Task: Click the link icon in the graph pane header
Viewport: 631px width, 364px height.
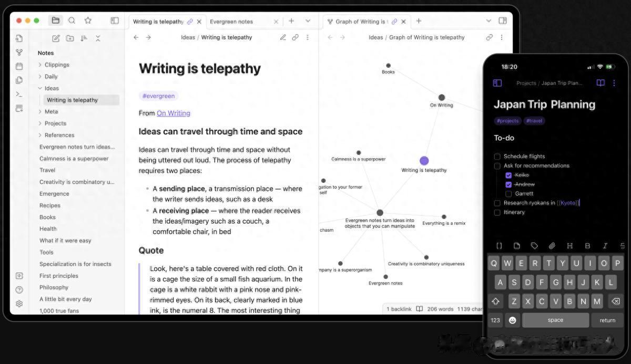Action: click(x=490, y=37)
